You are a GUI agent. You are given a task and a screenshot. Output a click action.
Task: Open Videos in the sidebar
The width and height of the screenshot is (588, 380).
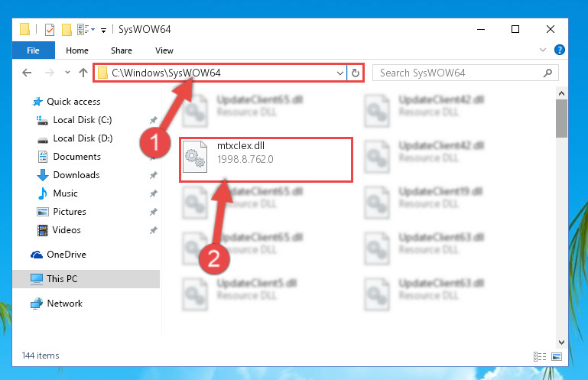(67, 230)
